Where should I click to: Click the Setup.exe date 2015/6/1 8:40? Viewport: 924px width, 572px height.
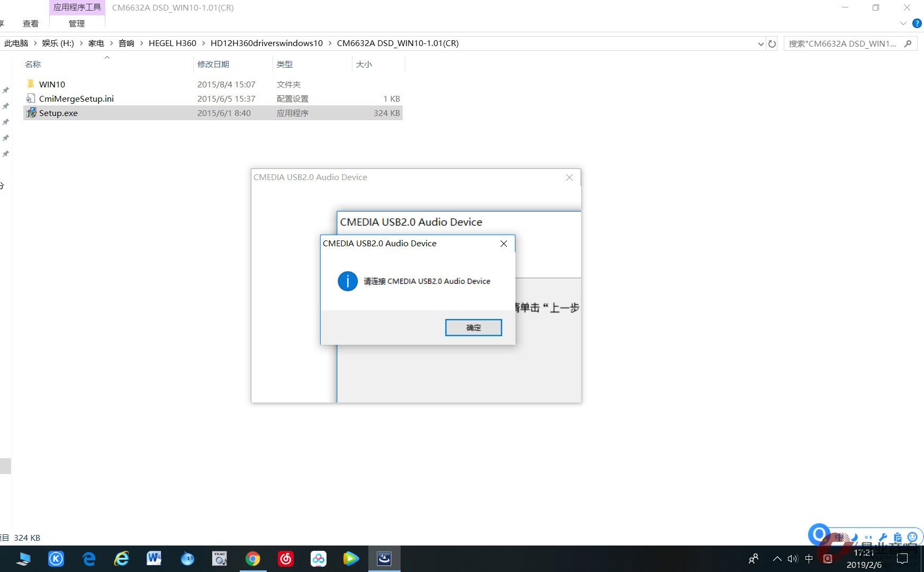(x=224, y=113)
